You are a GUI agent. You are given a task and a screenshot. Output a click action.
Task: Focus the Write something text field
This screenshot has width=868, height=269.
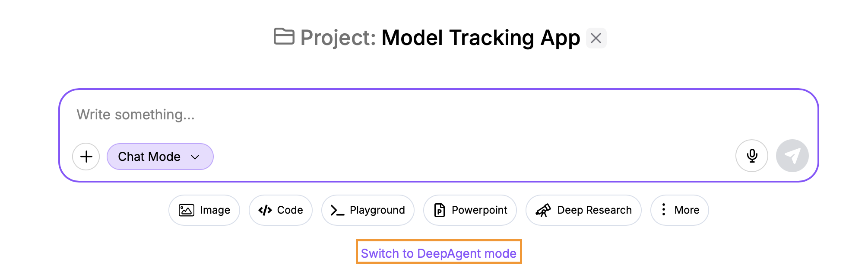click(x=389, y=115)
